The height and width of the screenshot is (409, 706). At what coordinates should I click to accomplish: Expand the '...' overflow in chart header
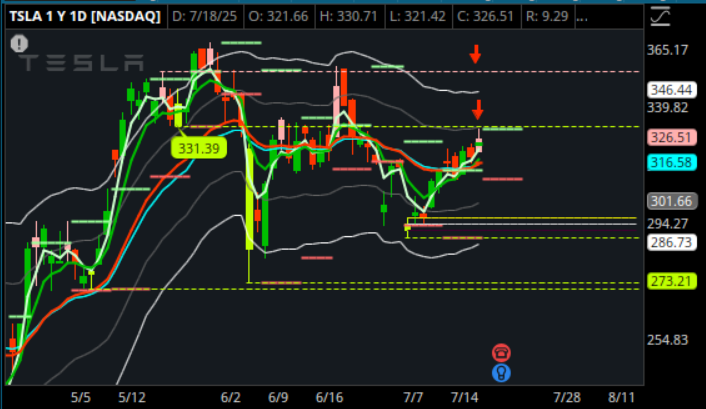point(582,17)
